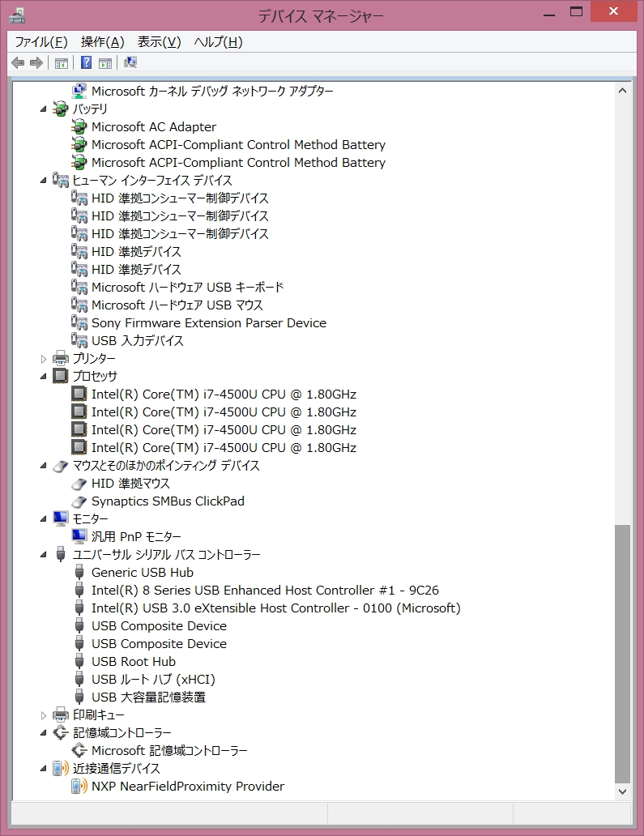Image resolution: width=644 pixels, height=836 pixels.
Task: Click the 近接通信デバイス category icon
Action: (61, 768)
